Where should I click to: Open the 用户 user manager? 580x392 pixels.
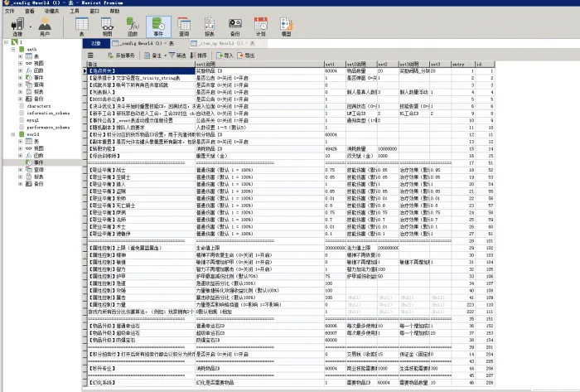(x=45, y=27)
